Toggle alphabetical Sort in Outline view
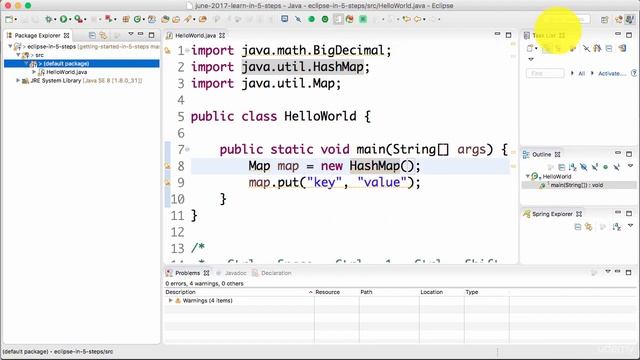This screenshot has width=640, height=360. coord(573,167)
